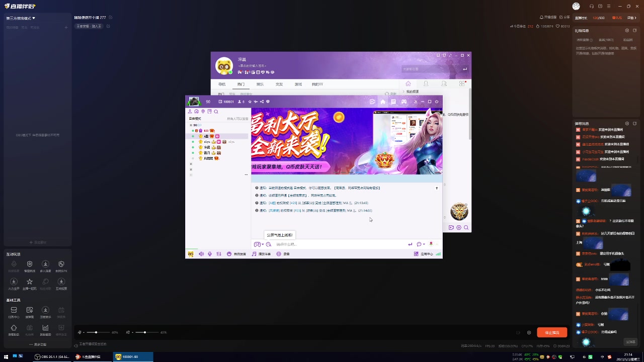Click the 播放伴奏 play accompaniment button
Viewport: 644px width, 362px height.
click(x=261, y=254)
